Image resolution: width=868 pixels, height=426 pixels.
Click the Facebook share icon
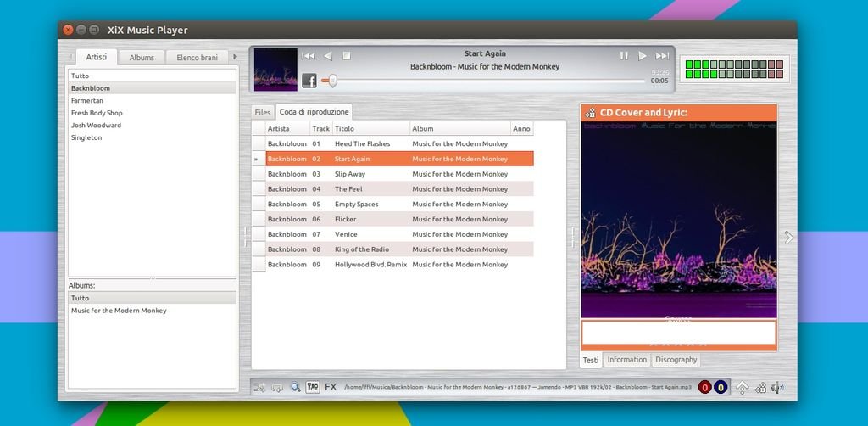(309, 81)
